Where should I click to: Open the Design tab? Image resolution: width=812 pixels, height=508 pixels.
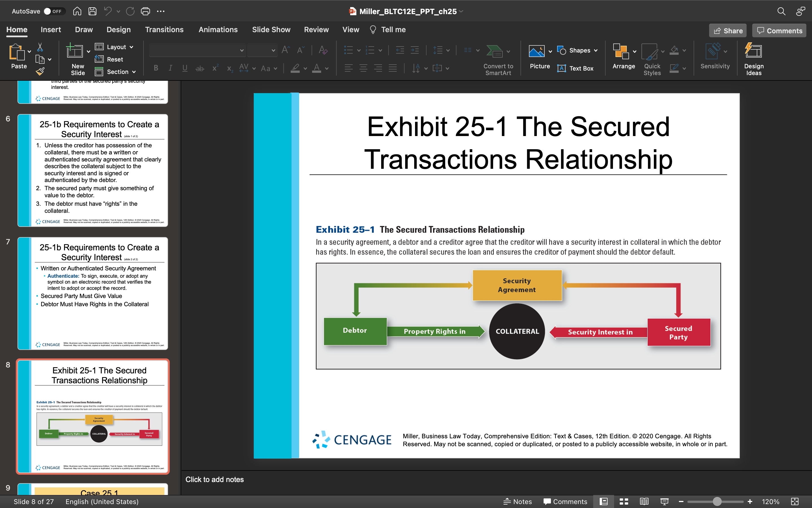(x=118, y=30)
